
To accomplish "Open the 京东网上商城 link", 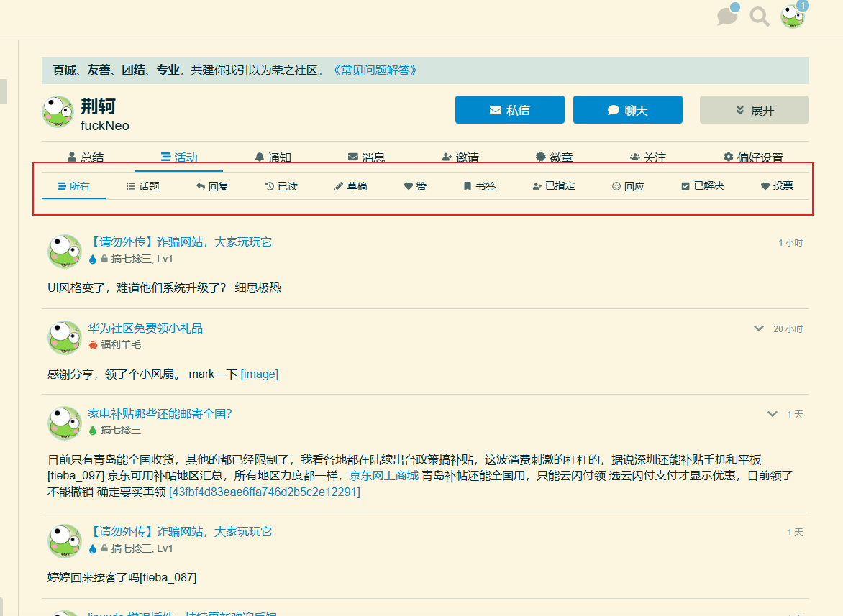I will (x=384, y=476).
